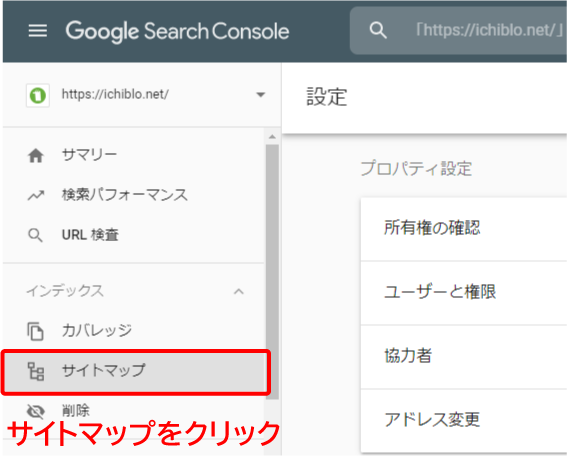Image resolution: width=567 pixels, height=456 pixels.
Task: Click the sidebar scrollbar up arrow
Action: click(x=272, y=137)
